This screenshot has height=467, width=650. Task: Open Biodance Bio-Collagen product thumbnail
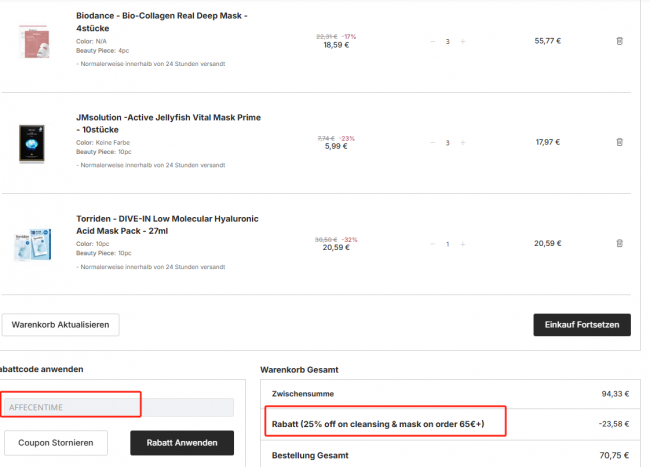pos(34,41)
